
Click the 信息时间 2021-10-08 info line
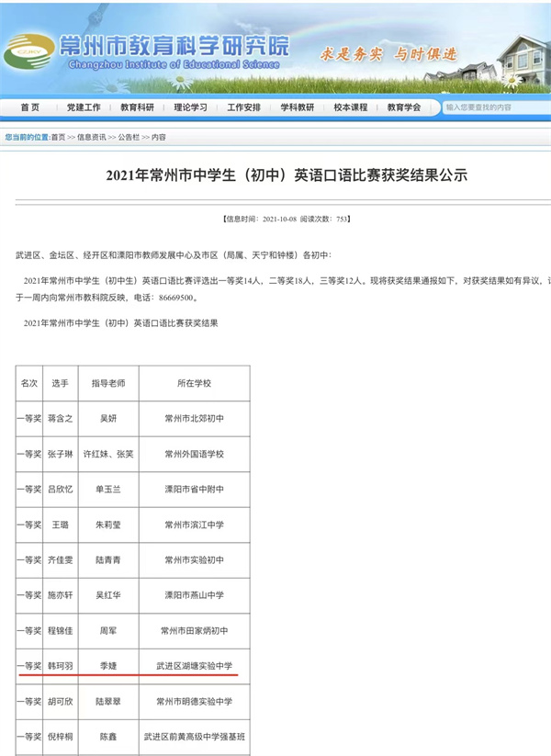(x=287, y=219)
